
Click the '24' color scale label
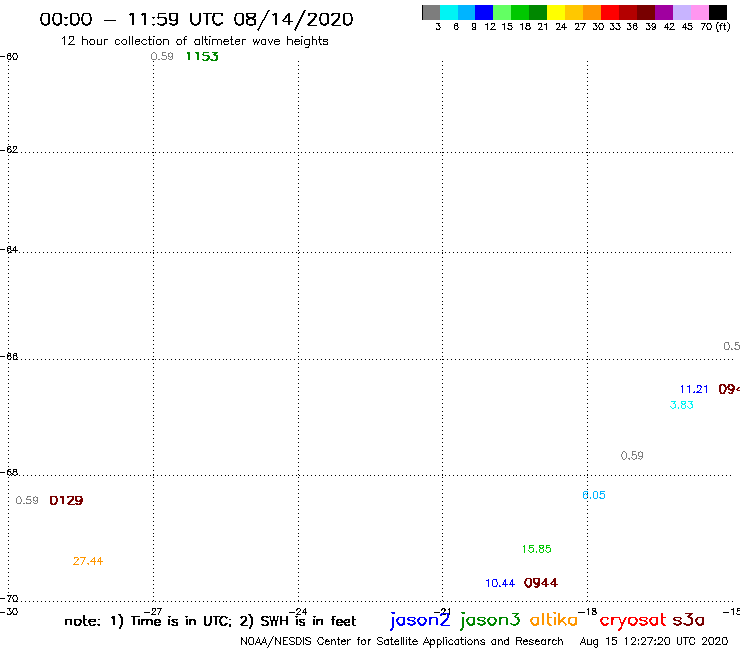[561, 27]
